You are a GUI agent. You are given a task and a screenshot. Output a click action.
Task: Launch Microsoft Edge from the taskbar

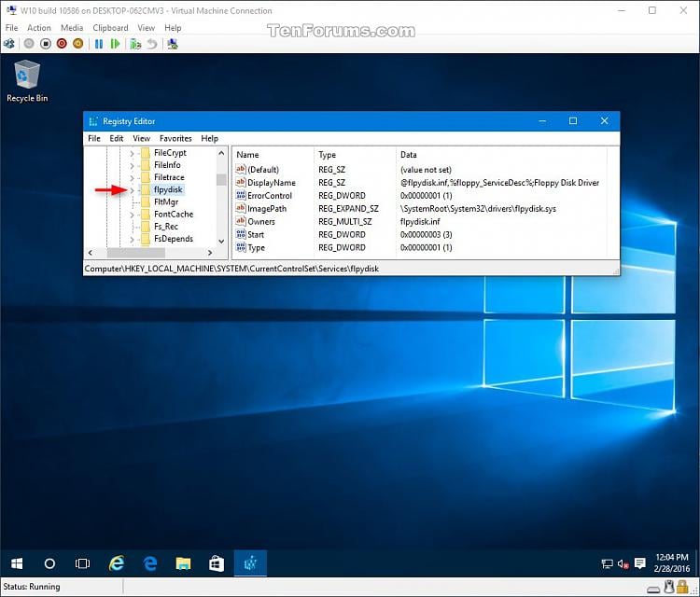[x=150, y=563]
